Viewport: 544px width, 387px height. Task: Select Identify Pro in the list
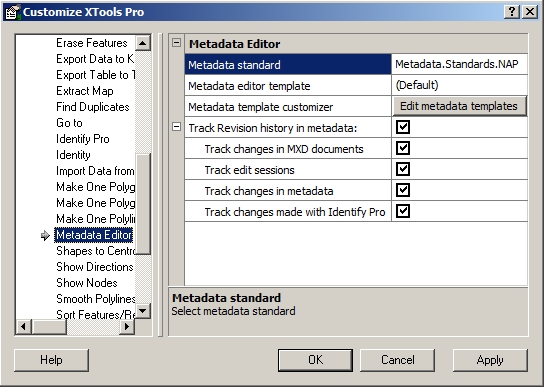(x=83, y=139)
